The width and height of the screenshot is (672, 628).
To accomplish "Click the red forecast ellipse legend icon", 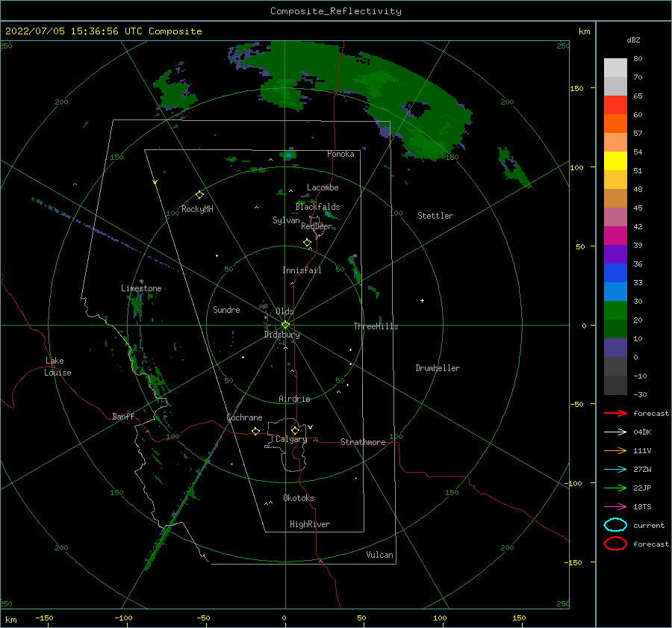I will tap(615, 544).
